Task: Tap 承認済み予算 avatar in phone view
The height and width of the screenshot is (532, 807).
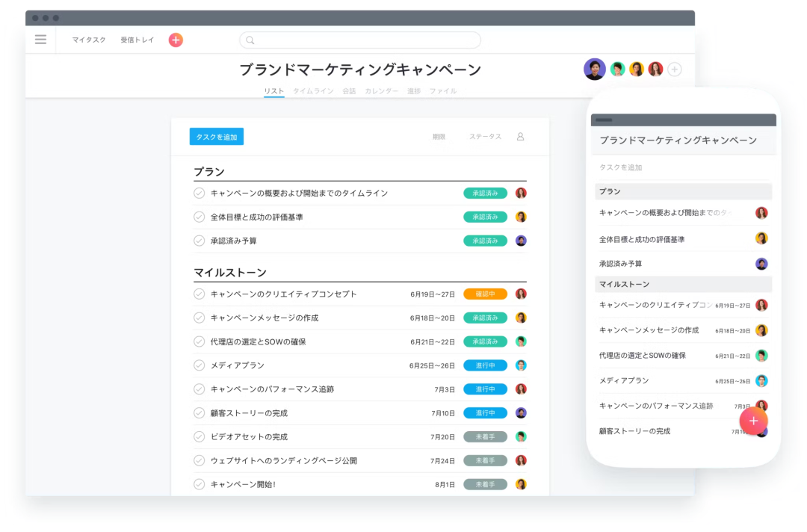Action: 761,264
